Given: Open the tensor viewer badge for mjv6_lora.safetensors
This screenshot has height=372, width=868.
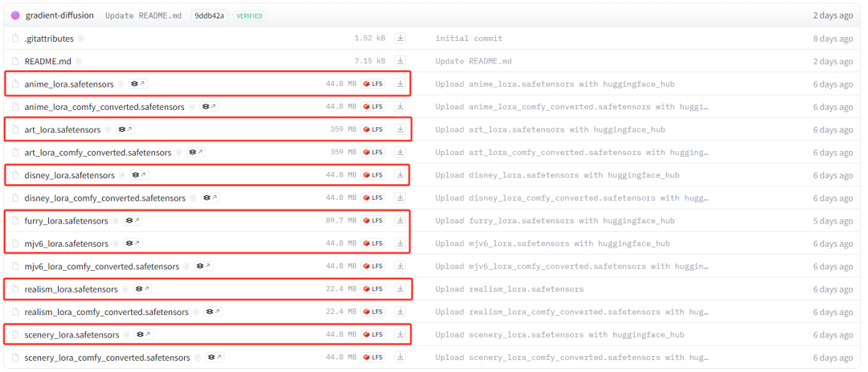Looking at the screenshot, I should [133, 243].
